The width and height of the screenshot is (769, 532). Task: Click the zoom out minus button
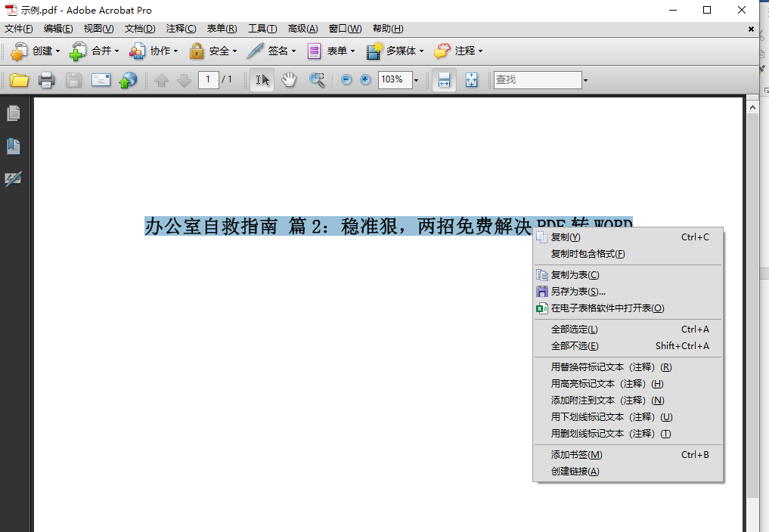[346, 79]
